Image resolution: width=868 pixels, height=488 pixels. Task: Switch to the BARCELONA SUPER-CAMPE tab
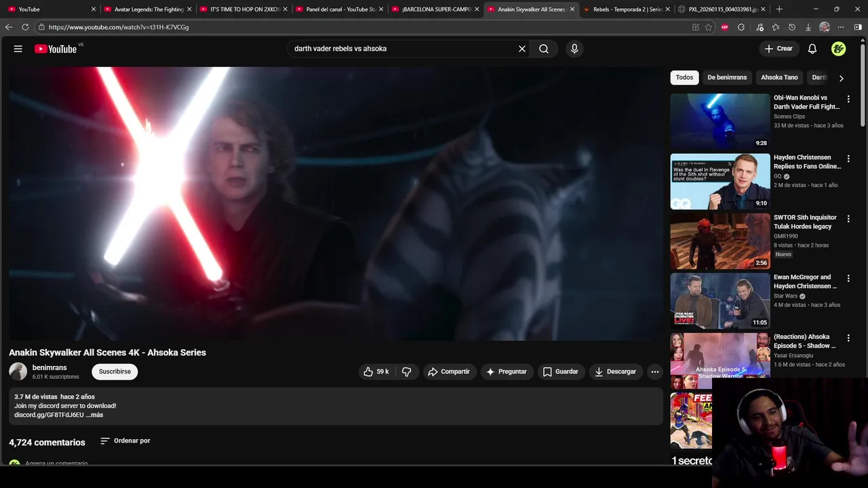pos(435,9)
